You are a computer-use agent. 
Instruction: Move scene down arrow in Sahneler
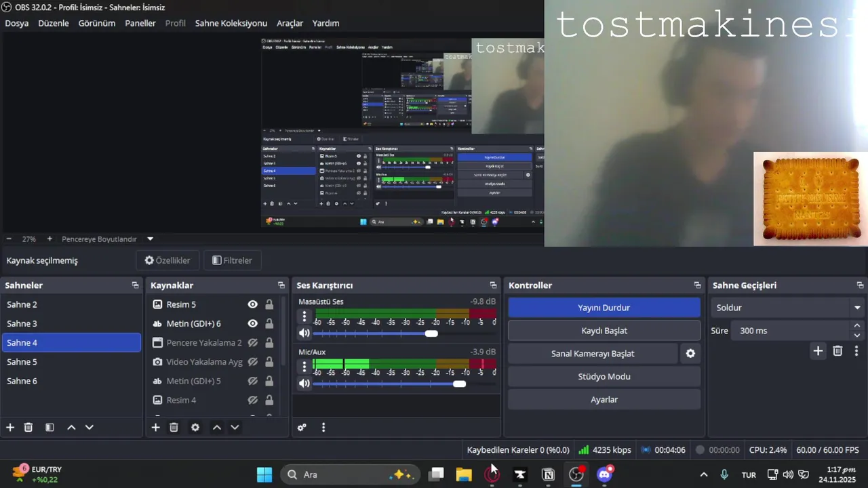89,428
